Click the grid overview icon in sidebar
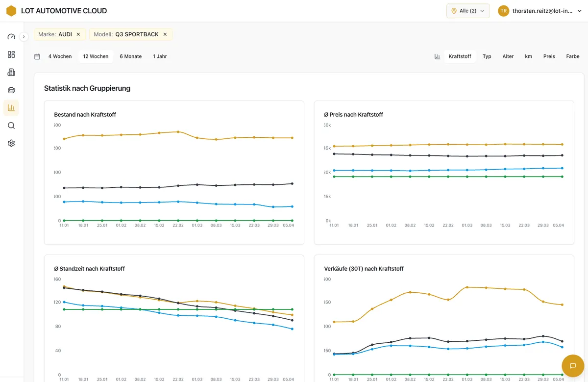588x382 pixels. point(11,54)
